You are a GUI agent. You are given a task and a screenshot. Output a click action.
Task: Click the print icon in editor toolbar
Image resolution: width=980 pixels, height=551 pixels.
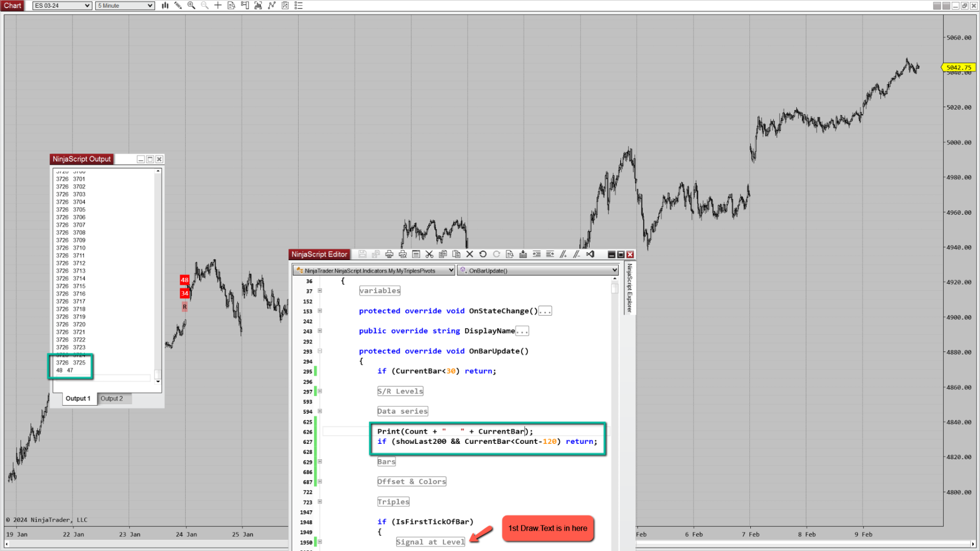tap(389, 254)
